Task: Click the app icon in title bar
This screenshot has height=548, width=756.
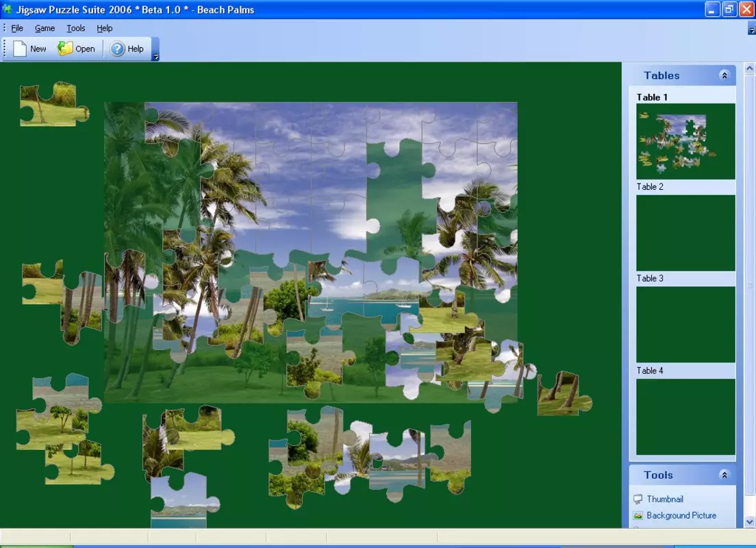Action: pos(7,9)
